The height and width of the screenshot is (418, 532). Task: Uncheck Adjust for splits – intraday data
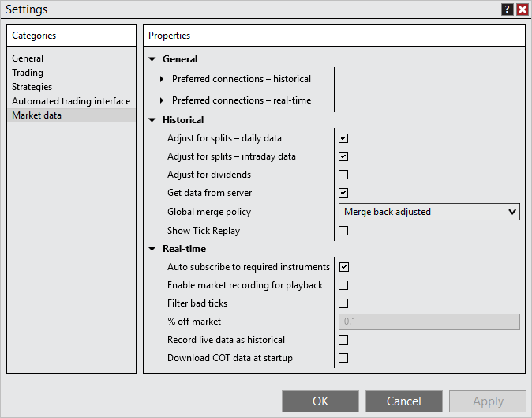343,156
